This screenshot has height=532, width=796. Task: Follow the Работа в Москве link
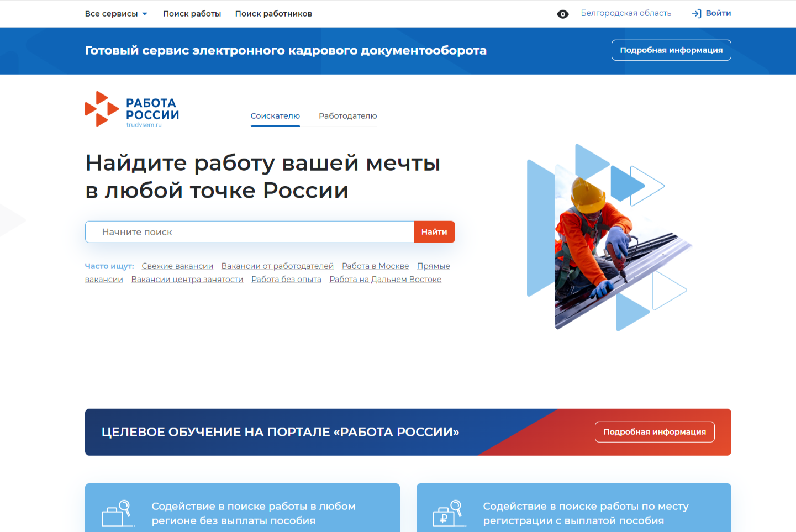coord(375,266)
